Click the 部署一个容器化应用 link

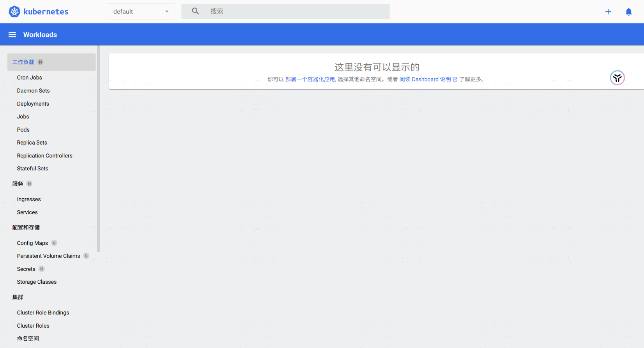tap(310, 79)
